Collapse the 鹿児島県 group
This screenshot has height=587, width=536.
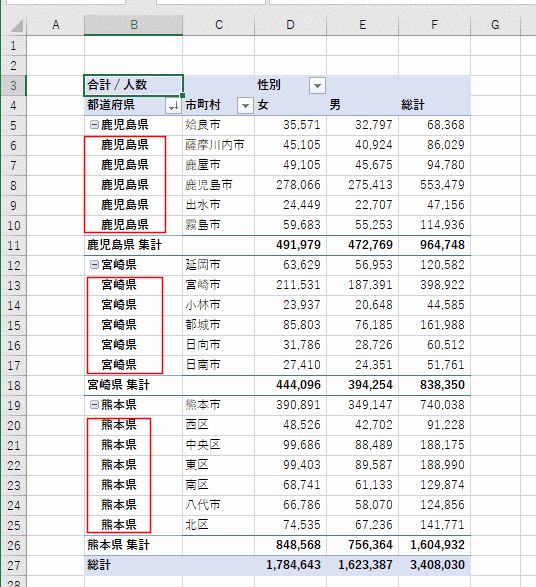(94, 125)
